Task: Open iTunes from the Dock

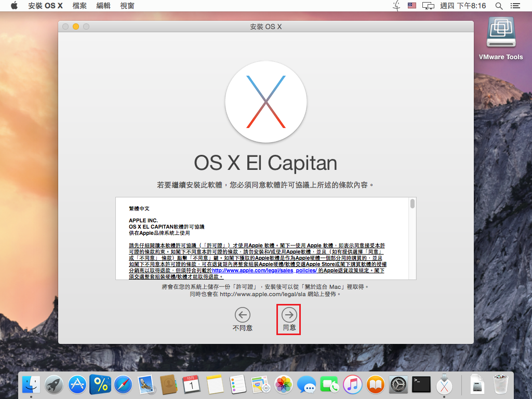Action: point(353,385)
